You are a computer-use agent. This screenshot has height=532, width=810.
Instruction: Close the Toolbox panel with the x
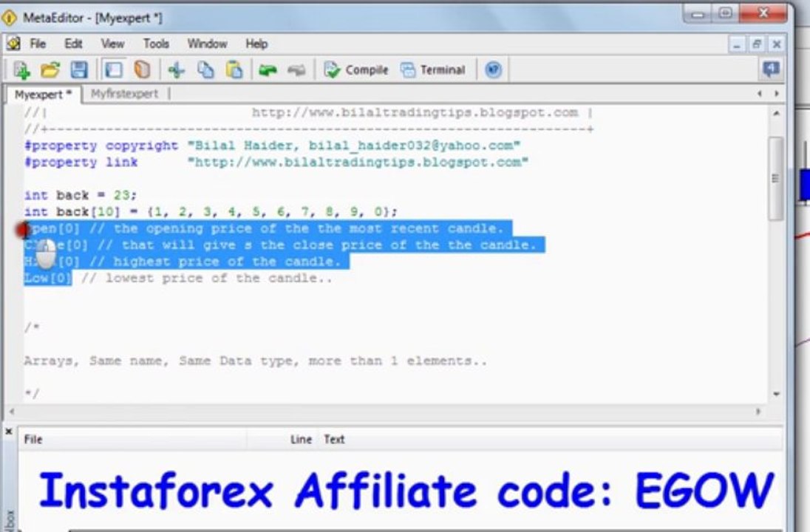click(9, 432)
